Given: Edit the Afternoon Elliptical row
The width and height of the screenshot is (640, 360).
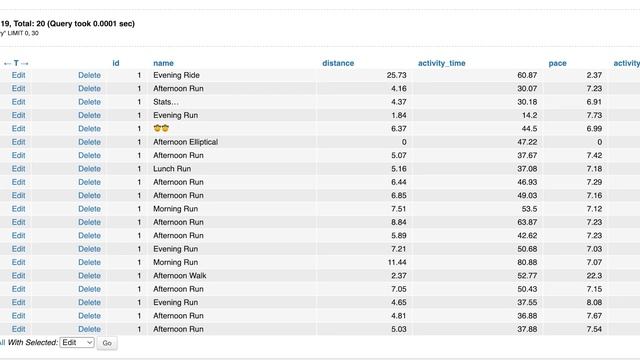Looking at the screenshot, I should pyautogui.click(x=18, y=142).
